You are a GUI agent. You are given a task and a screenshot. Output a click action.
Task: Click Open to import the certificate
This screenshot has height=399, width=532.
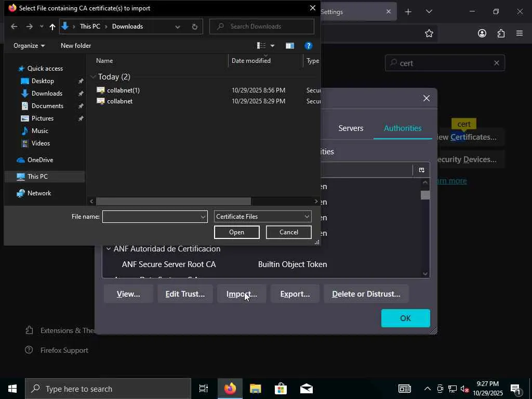pos(236,232)
